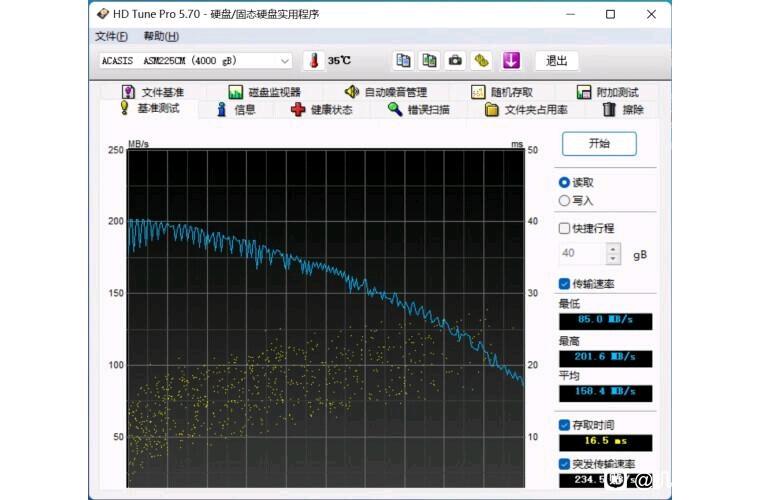The width and height of the screenshot is (760, 500).
Task: Minimize the HD Tune Pro window
Action: click(570, 14)
